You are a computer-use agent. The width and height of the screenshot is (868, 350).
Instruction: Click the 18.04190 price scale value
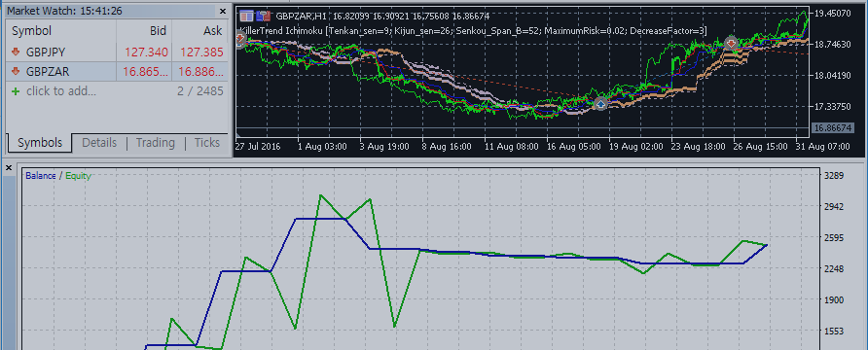tap(833, 75)
